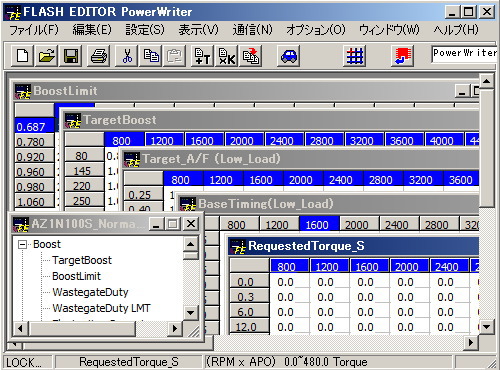500x370 pixels.
Task: Click the xK toolbar icon
Action: (x=226, y=56)
